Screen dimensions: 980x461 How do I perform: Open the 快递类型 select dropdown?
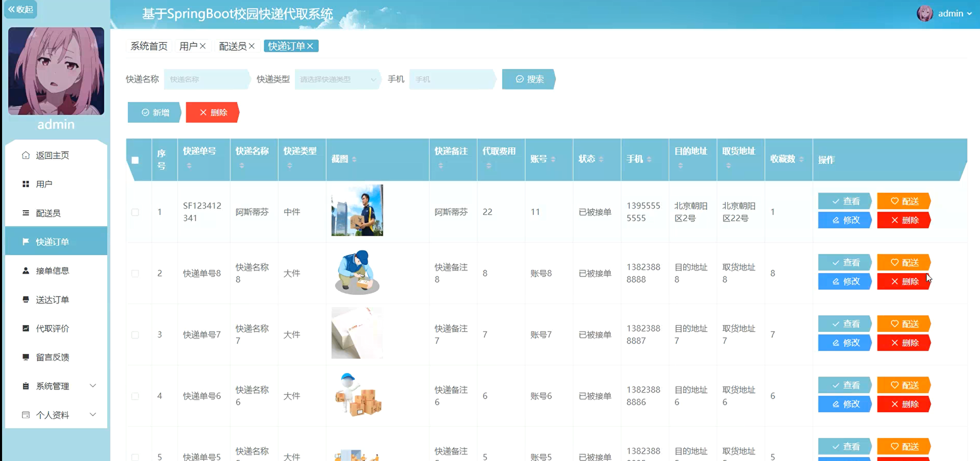(x=338, y=79)
